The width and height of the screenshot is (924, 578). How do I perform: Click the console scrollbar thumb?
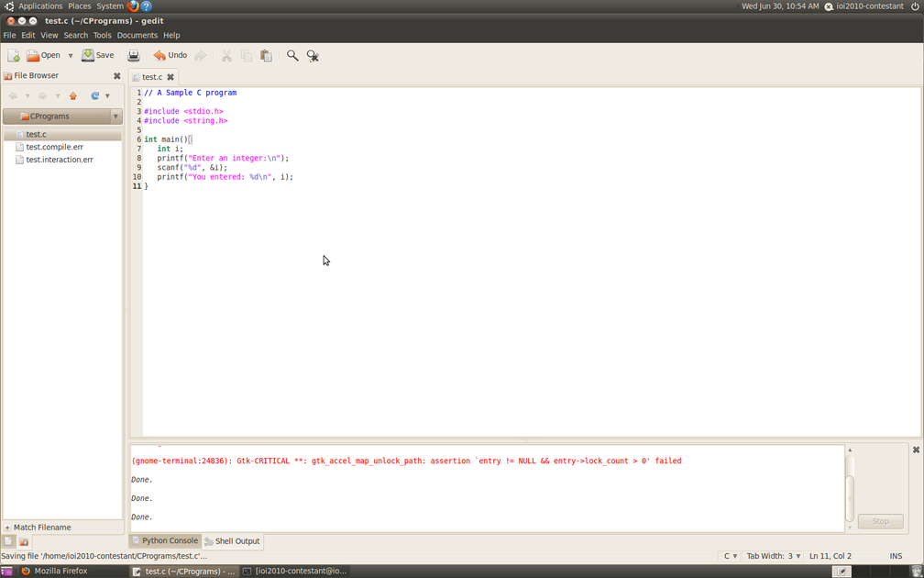click(850, 498)
